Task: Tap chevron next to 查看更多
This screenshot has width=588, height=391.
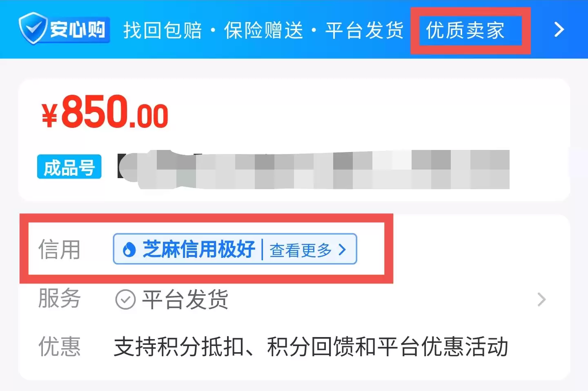Action: [x=342, y=250]
